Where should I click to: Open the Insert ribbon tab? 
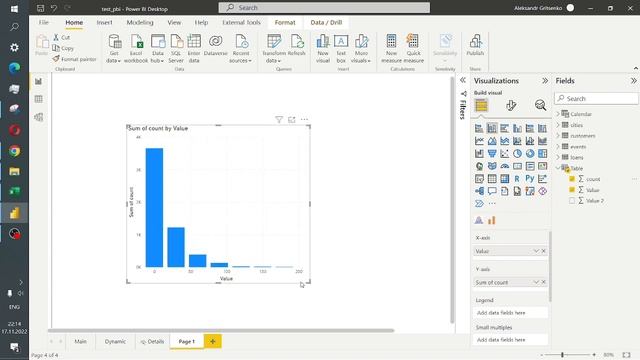(104, 22)
